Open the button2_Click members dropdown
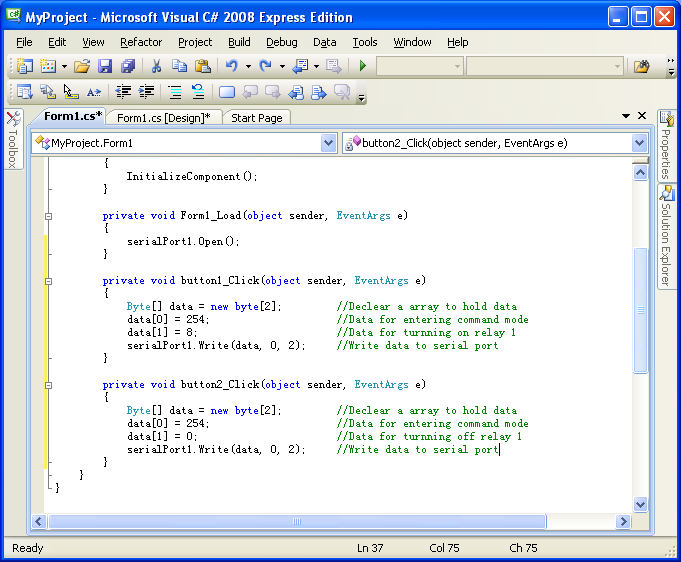The height and width of the screenshot is (562, 681). pos(639,143)
